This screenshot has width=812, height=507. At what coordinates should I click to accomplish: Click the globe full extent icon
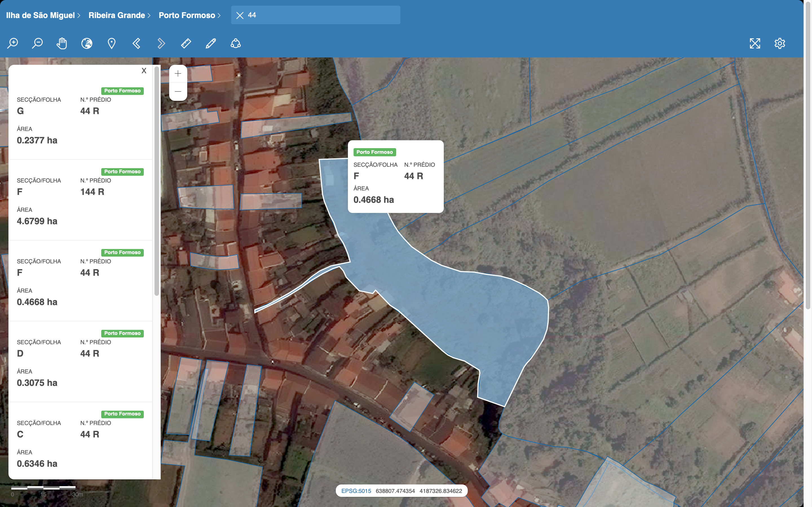point(87,43)
